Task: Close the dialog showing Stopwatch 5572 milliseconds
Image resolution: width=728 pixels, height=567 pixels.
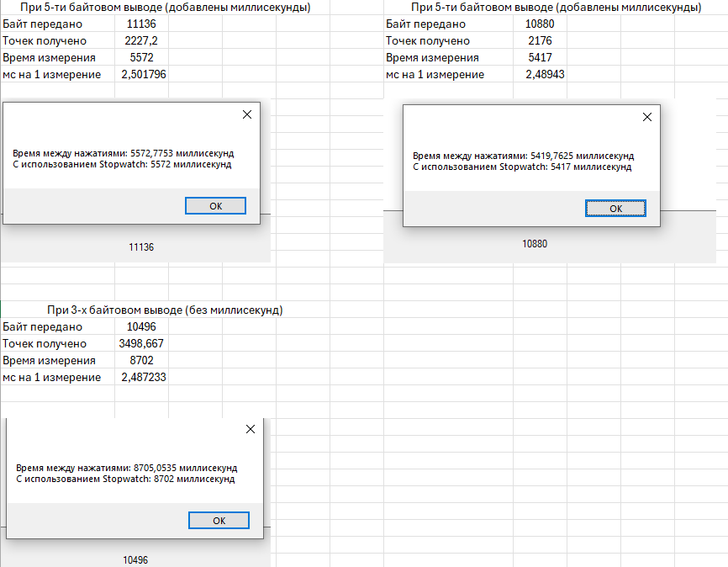Action: point(246,114)
